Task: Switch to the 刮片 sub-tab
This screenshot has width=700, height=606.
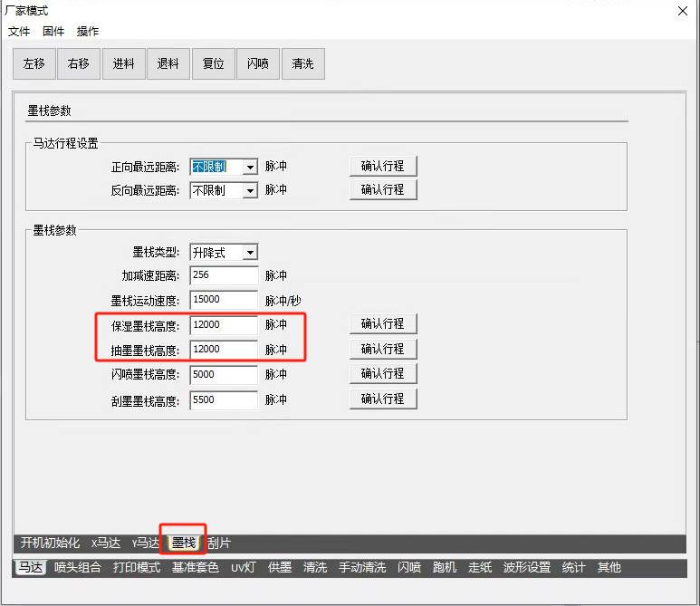Action: 219,543
